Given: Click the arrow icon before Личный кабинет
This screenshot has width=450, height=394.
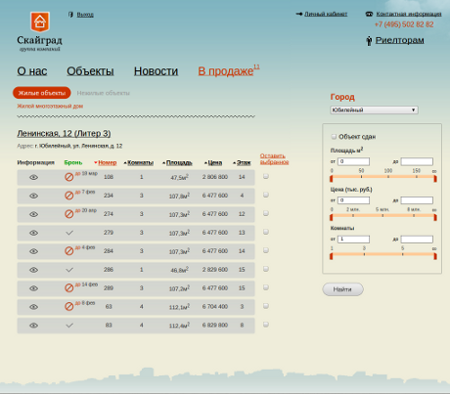Looking at the screenshot, I should tap(299, 14).
